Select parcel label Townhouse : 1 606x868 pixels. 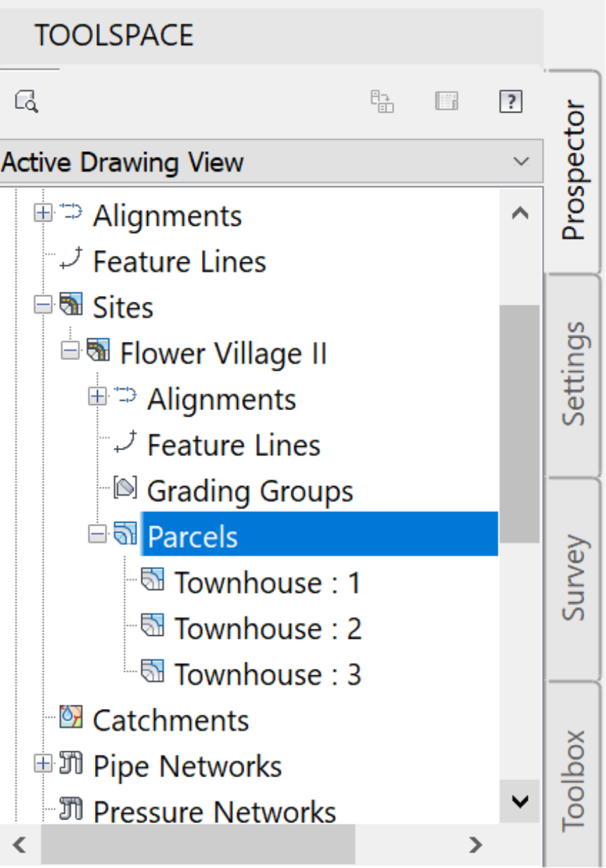267,583
